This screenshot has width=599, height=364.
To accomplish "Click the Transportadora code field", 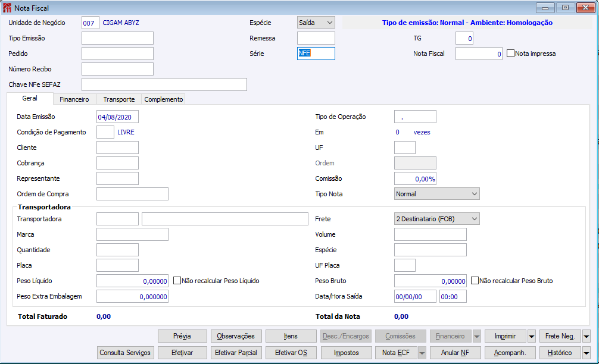I will (117, 219).
